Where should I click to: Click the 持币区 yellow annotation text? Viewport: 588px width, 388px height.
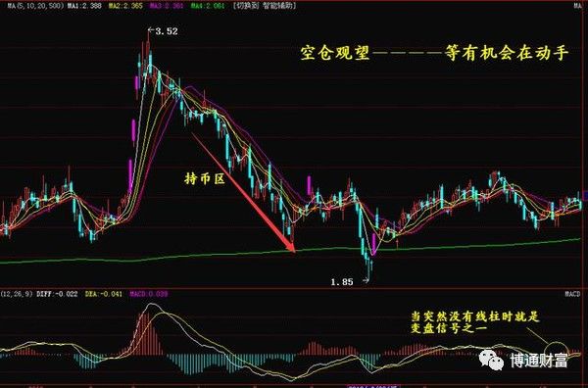(x=205, y=179)
